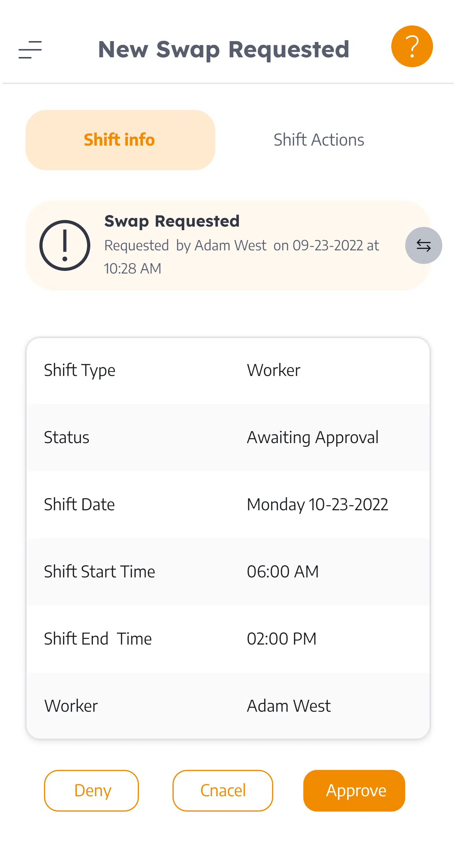Screen dimensions: 455x868
Task: Click the 02:00 PM end time value
Action: tap(281, 638)
